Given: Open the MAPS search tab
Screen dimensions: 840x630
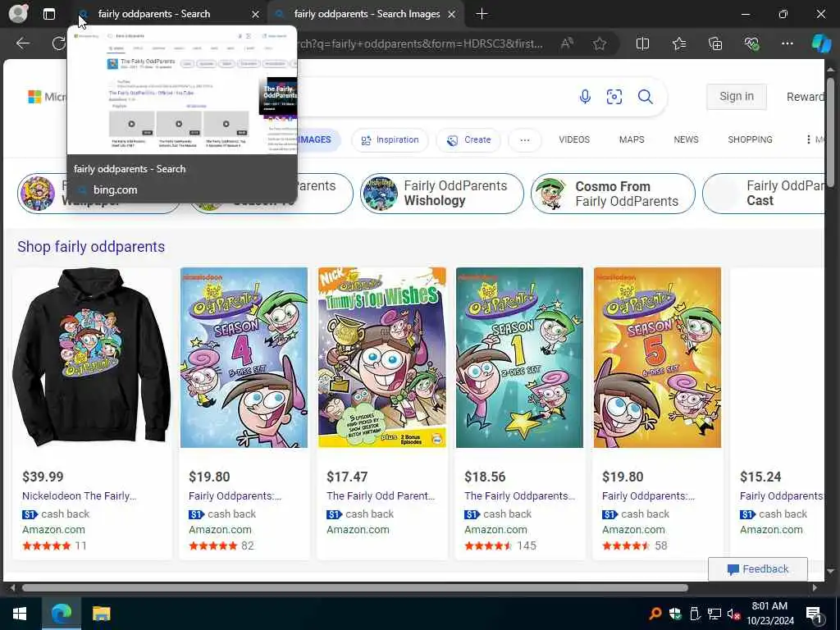Looking at the screenshot, I should 632,139.
